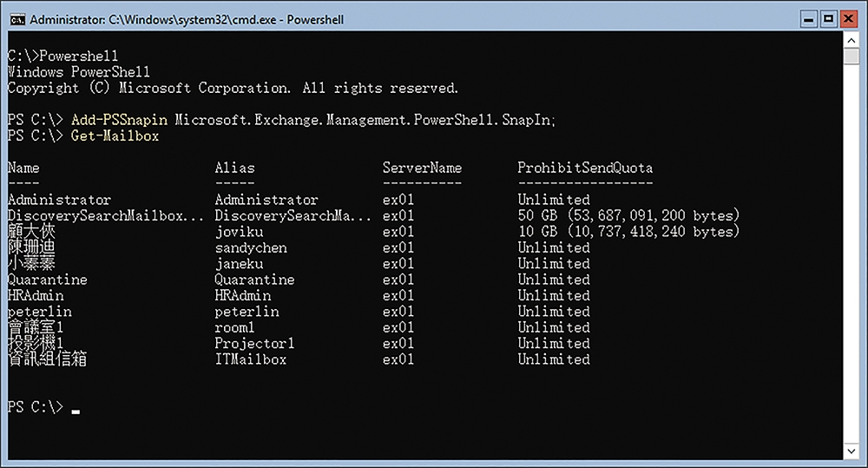Click the blinking cursor at prompt
Image resolution: width=868 pixels, height=468 pixels.
click(x=76, y=412)
